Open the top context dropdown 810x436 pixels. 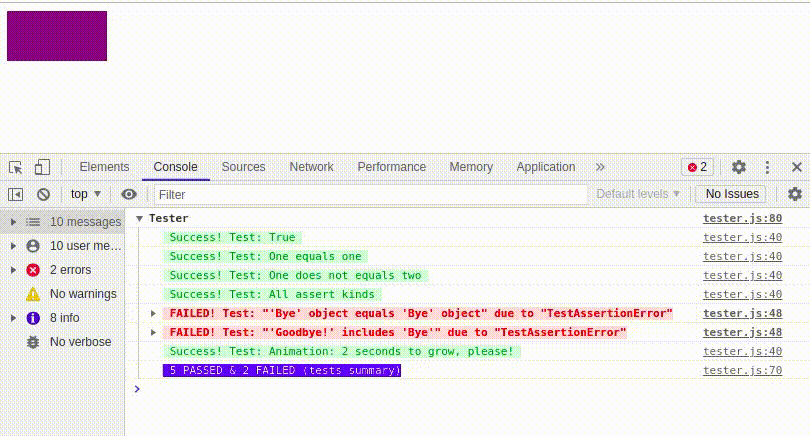(x=85, y=194)
